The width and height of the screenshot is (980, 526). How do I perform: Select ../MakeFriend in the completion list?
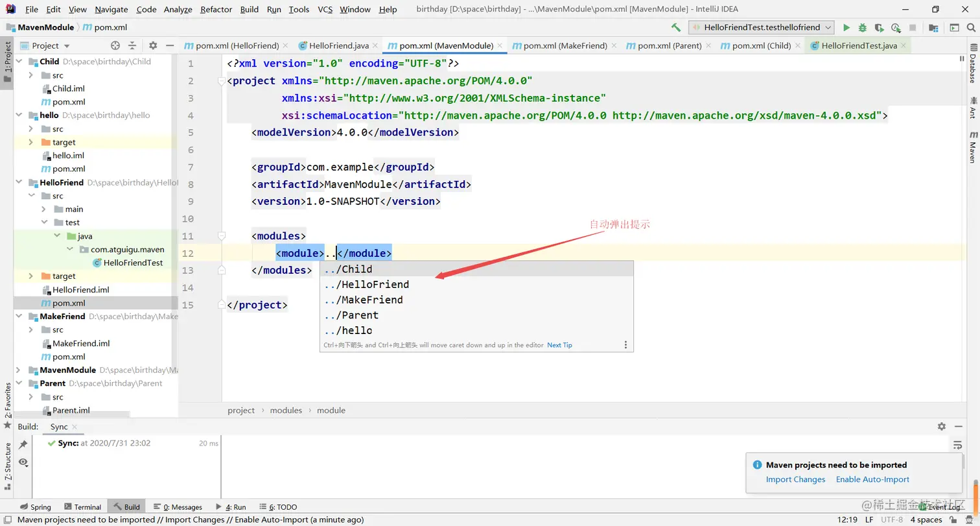[x=476, y=300]
